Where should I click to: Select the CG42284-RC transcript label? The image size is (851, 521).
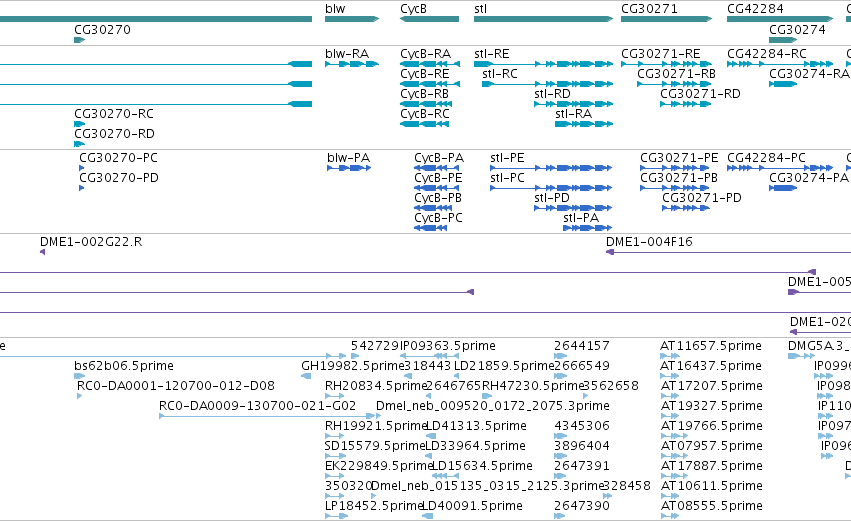click(x=767, y=54)
